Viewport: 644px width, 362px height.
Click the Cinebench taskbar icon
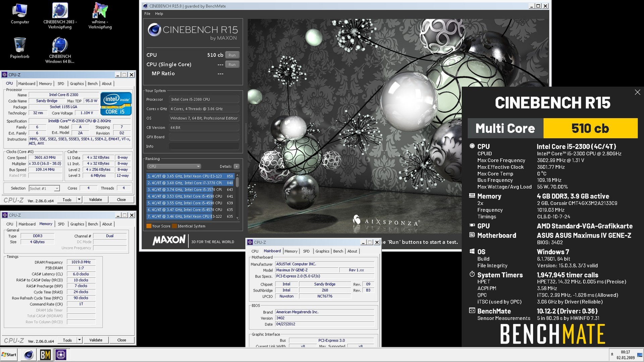(x=29, y=355)
